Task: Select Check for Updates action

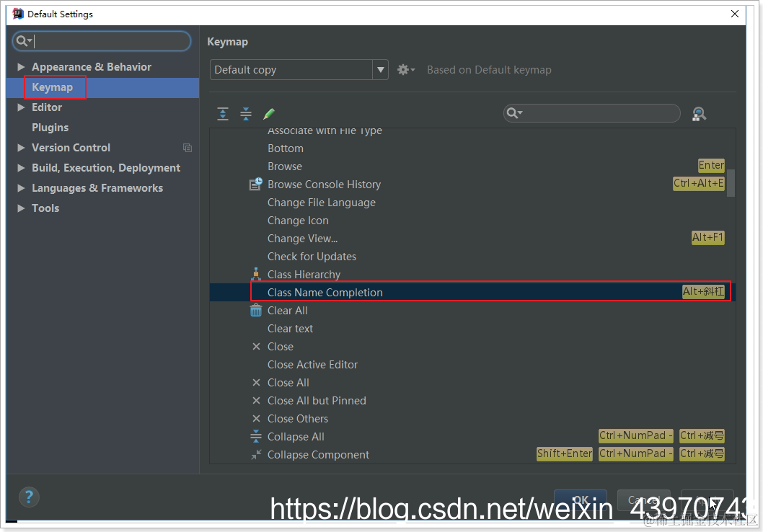Action: pyautogui.click(x=472, y=257)
